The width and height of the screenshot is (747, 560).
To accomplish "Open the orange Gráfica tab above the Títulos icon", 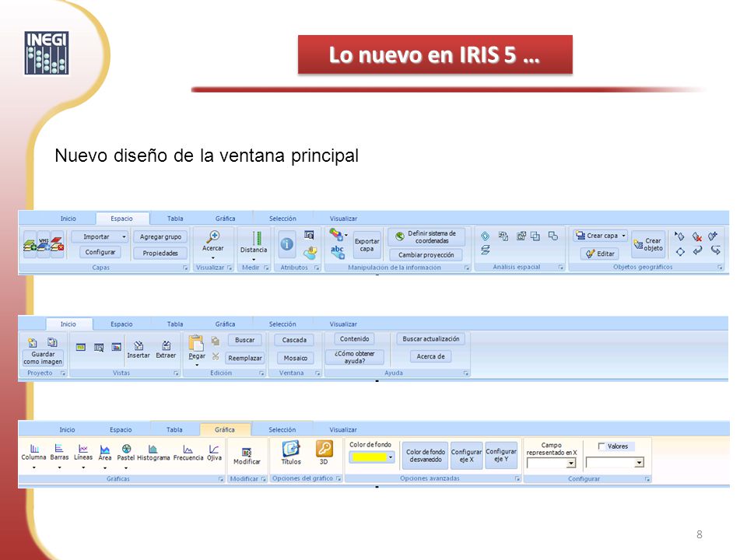I will [224, 429].
